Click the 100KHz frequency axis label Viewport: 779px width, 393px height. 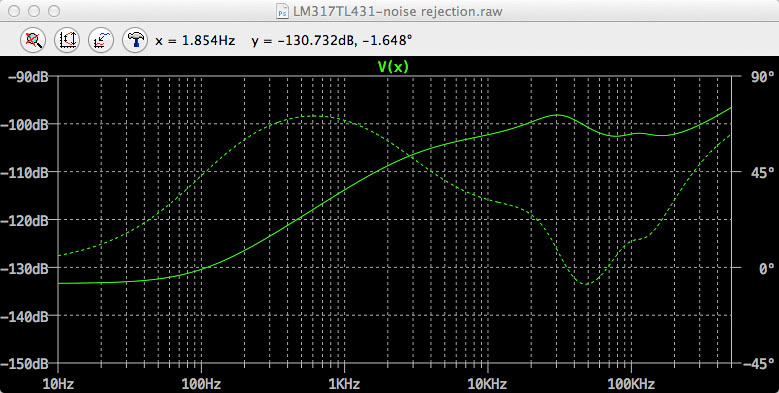(631, 384)
